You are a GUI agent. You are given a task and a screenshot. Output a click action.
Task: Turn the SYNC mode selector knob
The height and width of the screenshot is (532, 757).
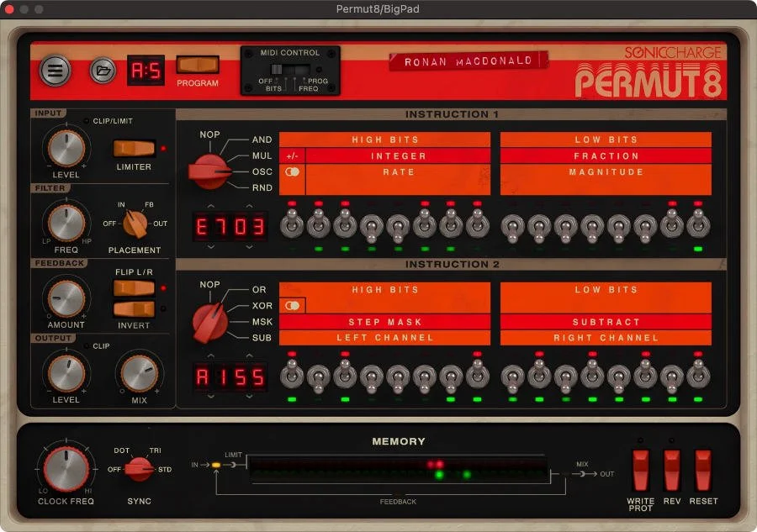tap(139, 469)
